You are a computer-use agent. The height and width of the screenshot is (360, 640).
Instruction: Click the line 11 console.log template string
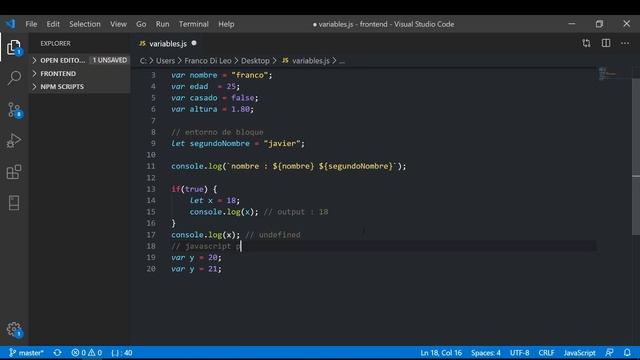(289, 167)
